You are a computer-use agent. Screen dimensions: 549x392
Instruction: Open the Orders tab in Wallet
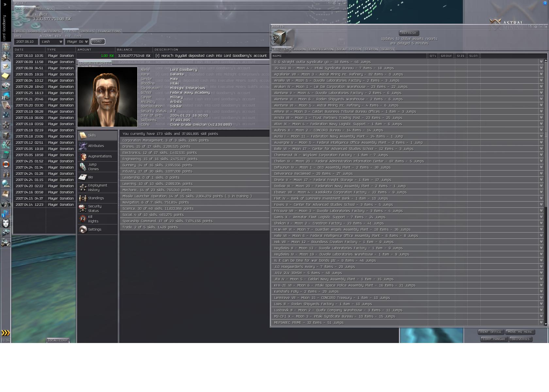coord(88,31)
